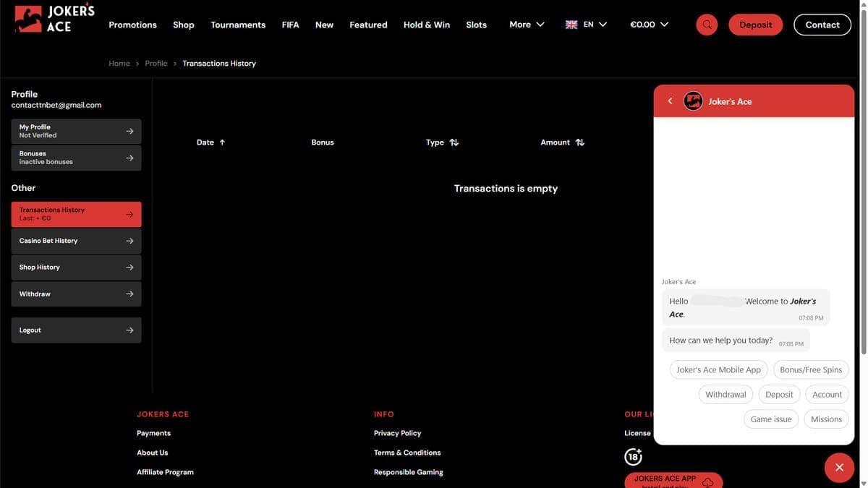Choose Missions chat quick reply

826,419
